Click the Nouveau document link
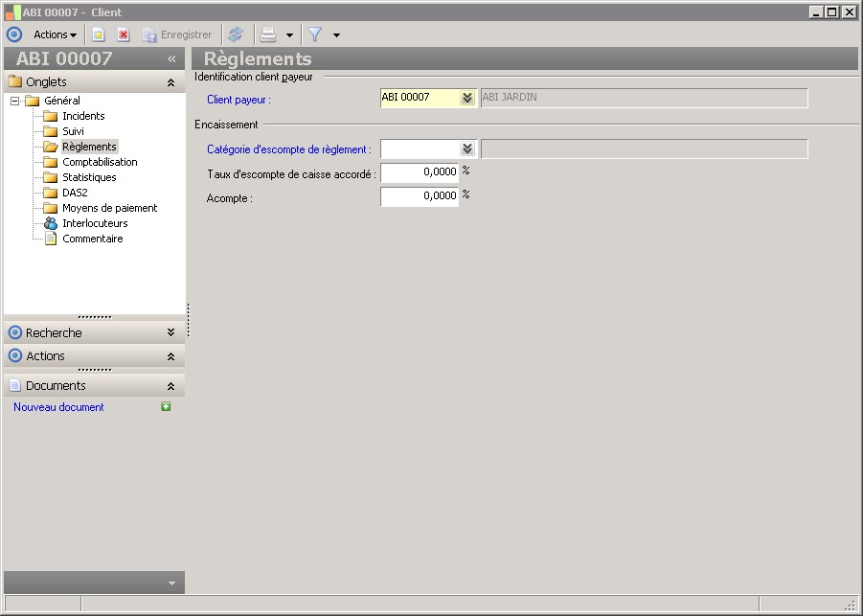This screenshot has height=616, width=863. 58,407
